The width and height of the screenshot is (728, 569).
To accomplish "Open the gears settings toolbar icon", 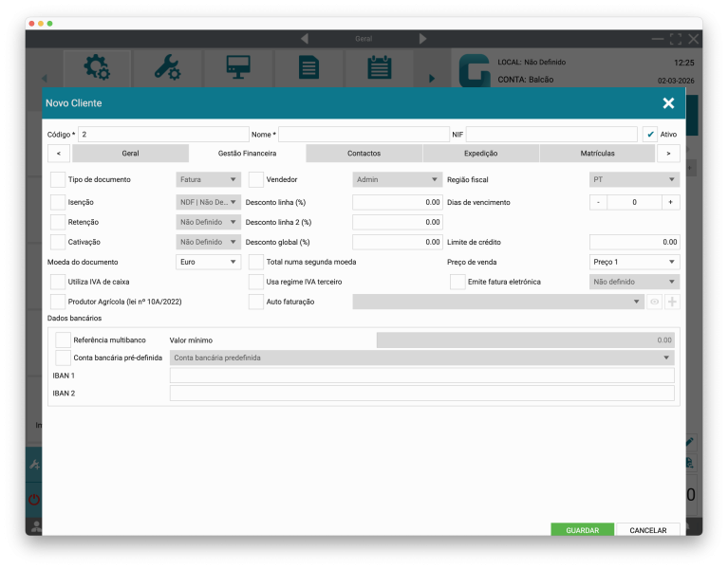I will 96,68.
